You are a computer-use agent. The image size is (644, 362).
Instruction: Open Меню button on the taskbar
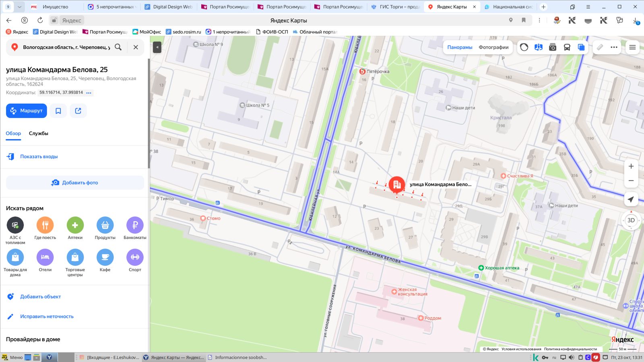tap(12, 357)
